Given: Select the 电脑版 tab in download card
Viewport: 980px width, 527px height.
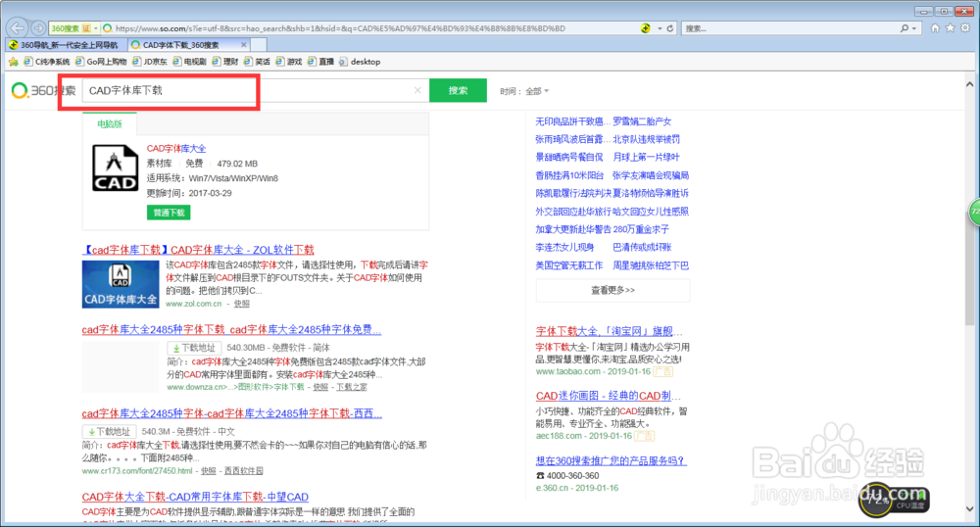Looking at the screenshot, I should pos(110,123).
